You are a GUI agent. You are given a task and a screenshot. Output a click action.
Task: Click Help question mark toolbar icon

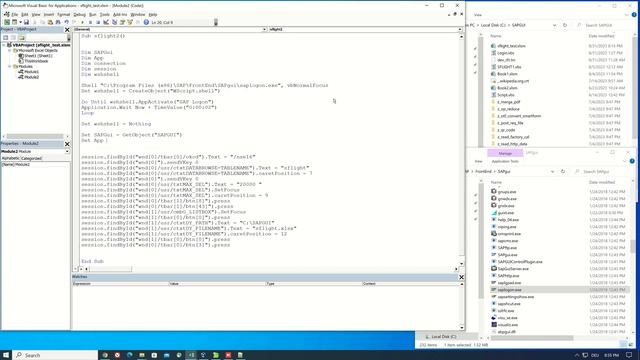click(x=146, y=22)
